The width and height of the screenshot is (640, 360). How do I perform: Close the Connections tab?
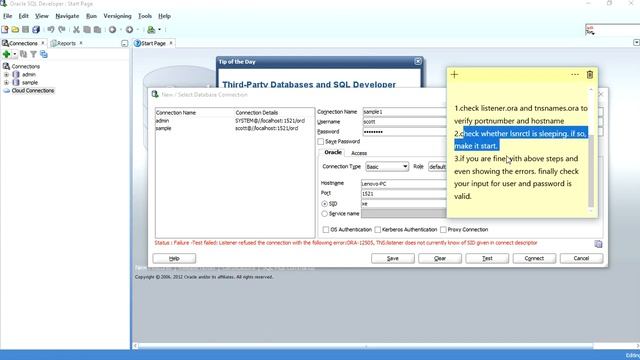pos(42,43)
